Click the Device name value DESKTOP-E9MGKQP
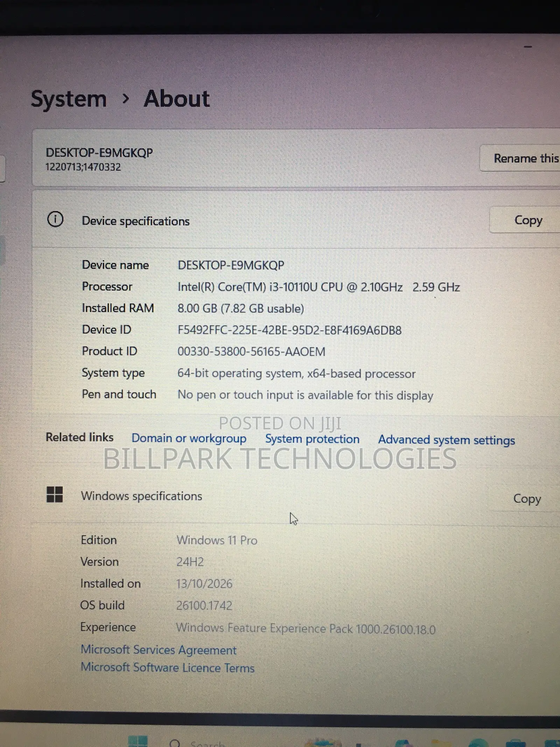Image resolution: width=560 pixels, height=747 pixels. click(231, 265)
